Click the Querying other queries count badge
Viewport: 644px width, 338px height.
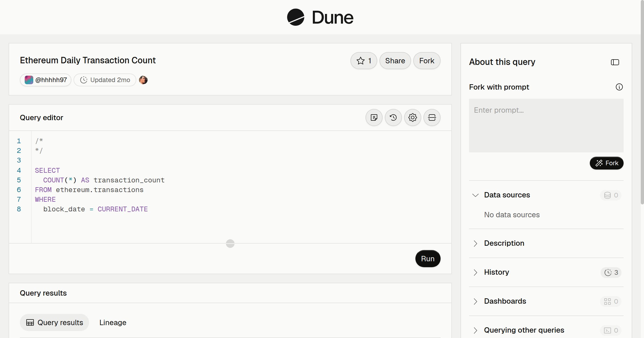(x=611, y=330)
